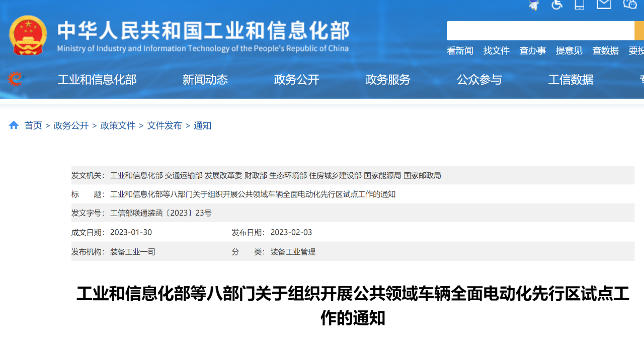Go to 文件发布 breadcrumb link
Viewport: 644px width, 338px height.
(165, 125)
